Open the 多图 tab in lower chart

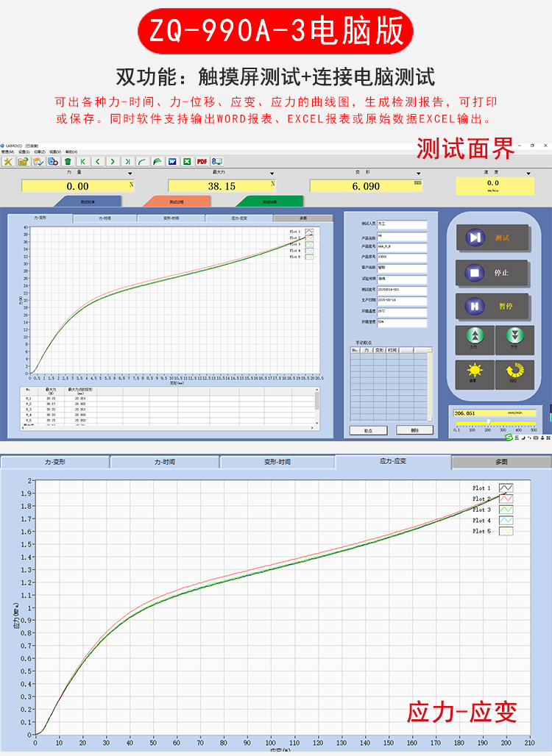(x=501, y=462)
